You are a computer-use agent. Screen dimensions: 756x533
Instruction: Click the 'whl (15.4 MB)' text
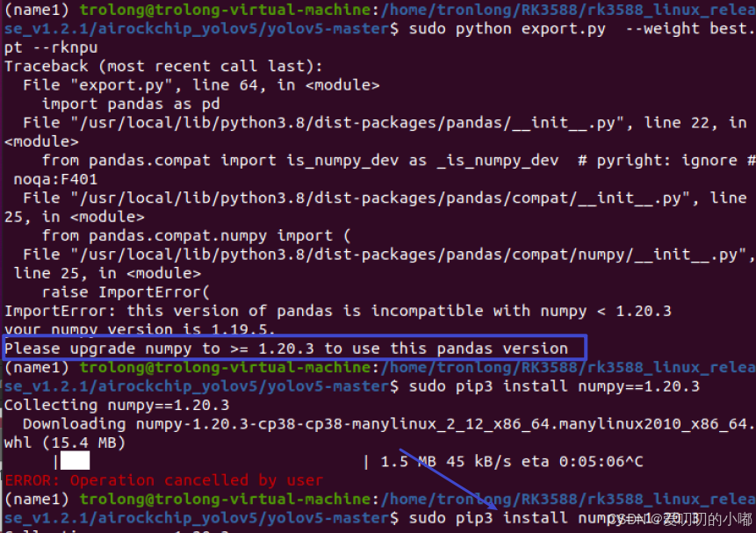65,443
